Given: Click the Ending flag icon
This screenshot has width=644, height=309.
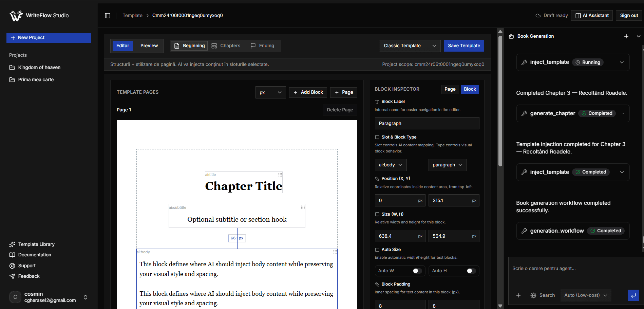Looking at the screenshot, I should tap(253, 46).
